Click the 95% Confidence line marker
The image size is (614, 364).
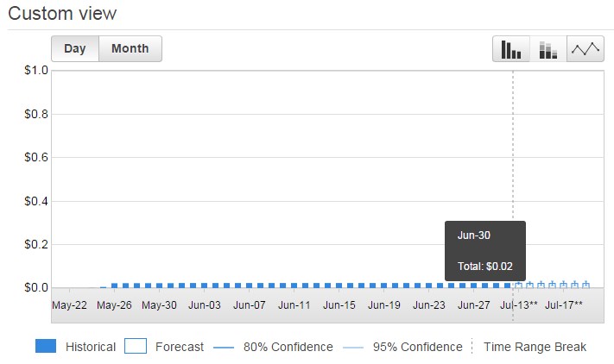pos(353,347)
